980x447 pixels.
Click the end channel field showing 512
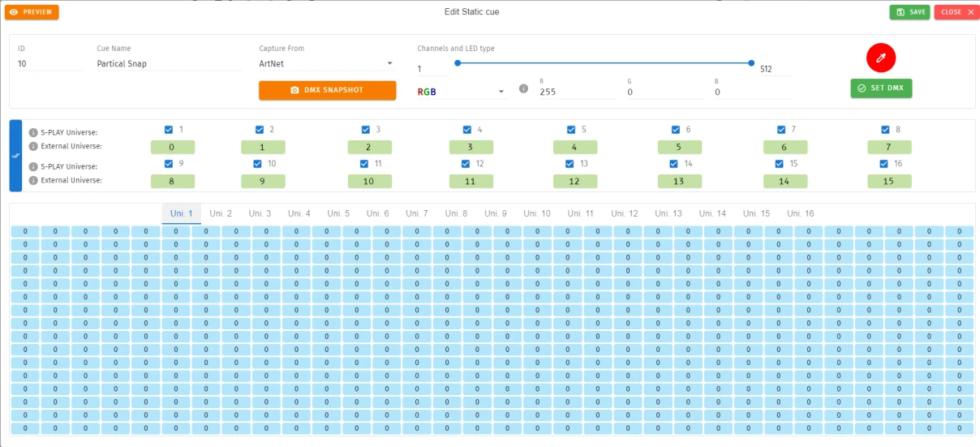[775, 69]
